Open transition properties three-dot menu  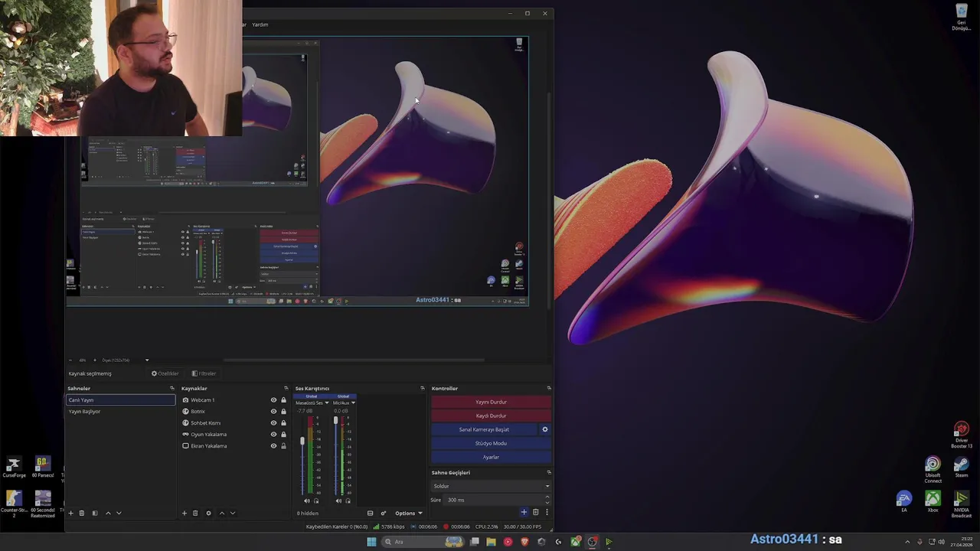(x=547, y=512)
